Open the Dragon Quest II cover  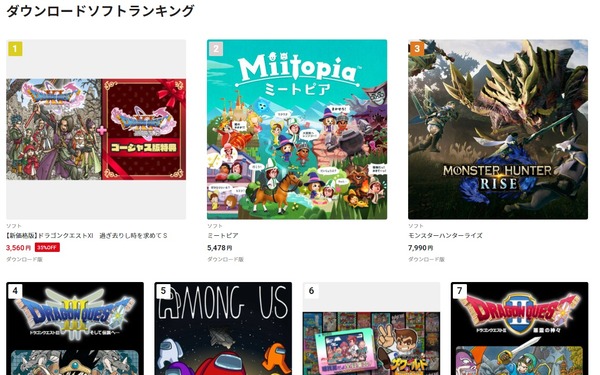519,329
